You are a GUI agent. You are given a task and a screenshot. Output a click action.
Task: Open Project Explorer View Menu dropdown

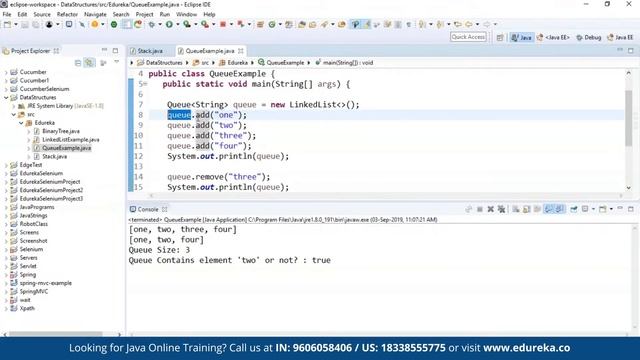(116, 63)
